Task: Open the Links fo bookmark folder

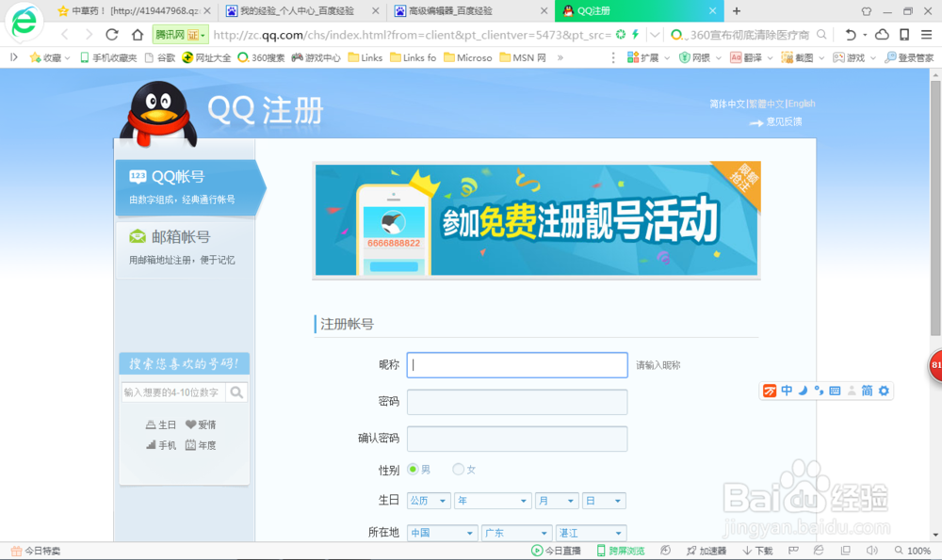Action: [x=414, y=57]
